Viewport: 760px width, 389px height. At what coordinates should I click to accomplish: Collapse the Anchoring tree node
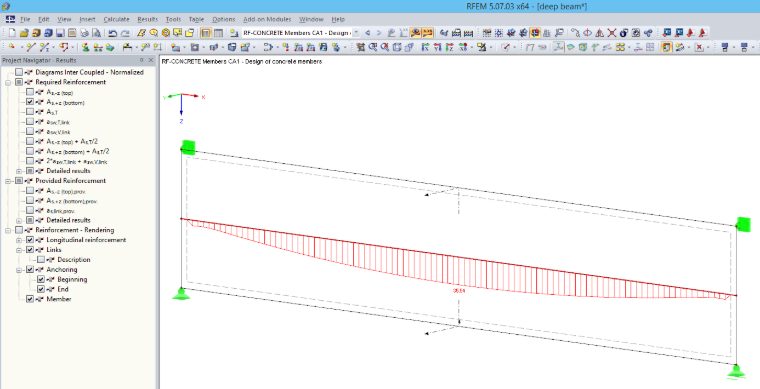(x=19, y=269)
